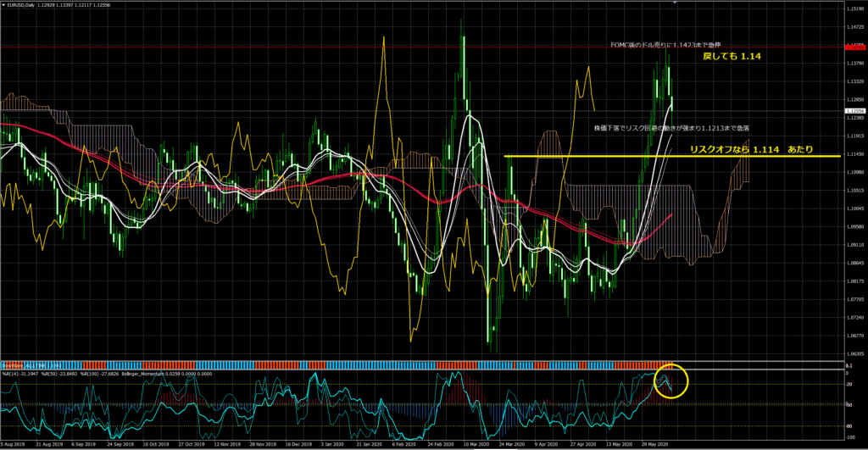Click the small triangle before EURUSD title
The height and width of the screenshot is (450, 868).
pyautogui.click(x=3, y=6)
